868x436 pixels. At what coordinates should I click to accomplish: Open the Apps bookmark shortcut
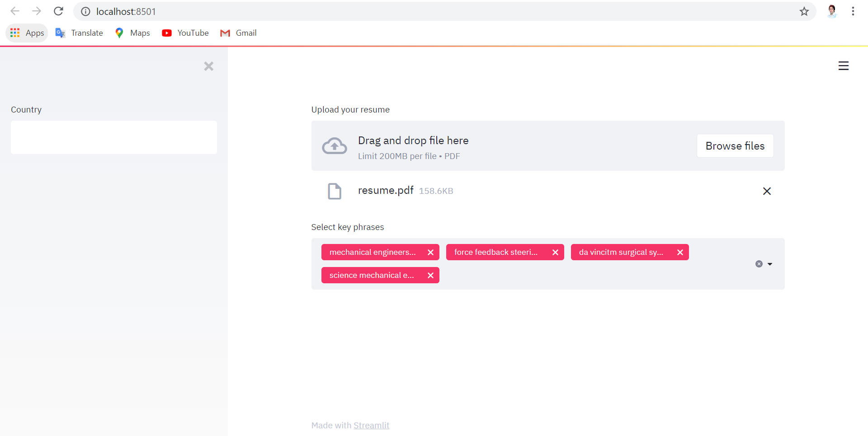(x=27, y=33)
